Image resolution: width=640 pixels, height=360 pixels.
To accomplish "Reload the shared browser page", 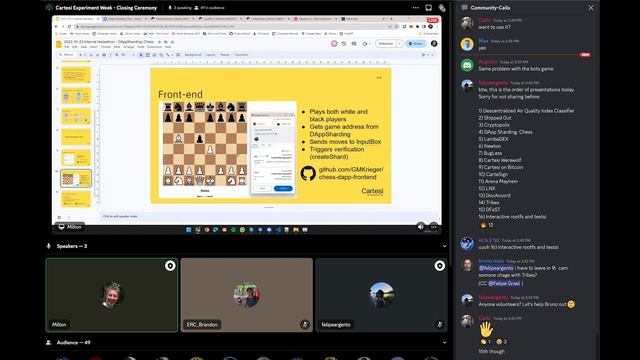I will pyautogui.click(x=69, y=27).
